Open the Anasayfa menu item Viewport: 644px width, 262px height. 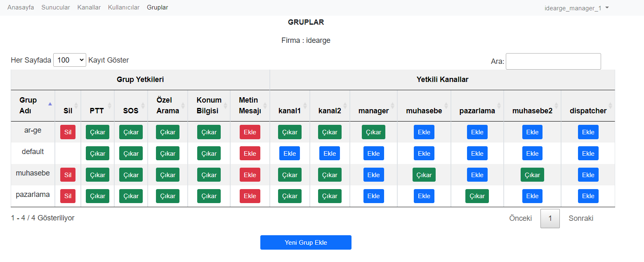coord(21,7)
